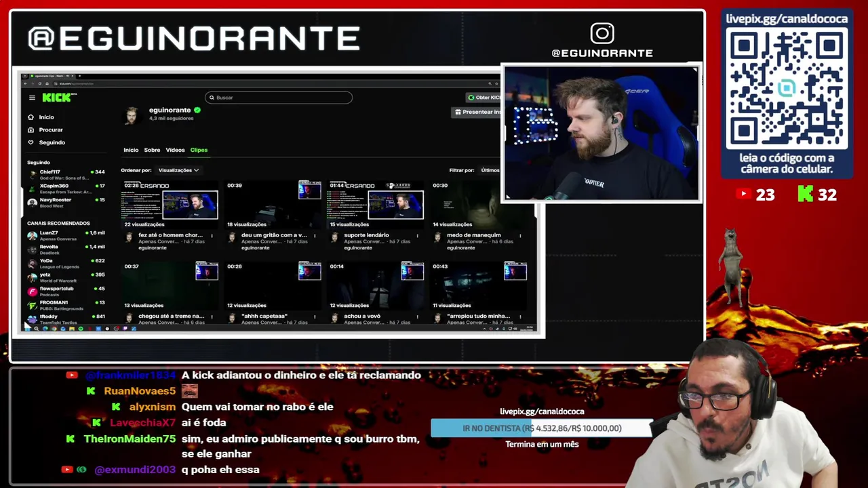Open the Ordenar por Visualizações dropdown

(x=178, y=170)
